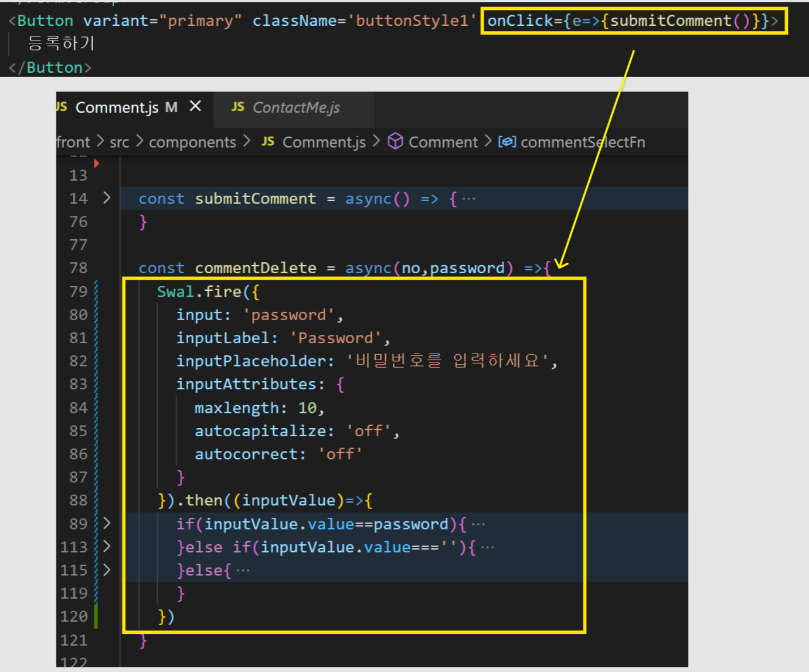Click the folded ellipsis after async() => {

point(468,199)
